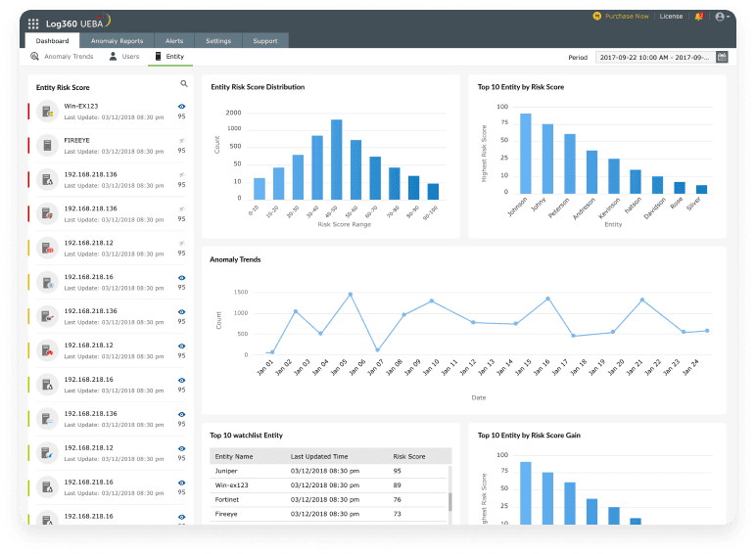Select the Win-EX123 entity name
This screenshot has height=554, width=756.
click(x=81, y=107)
